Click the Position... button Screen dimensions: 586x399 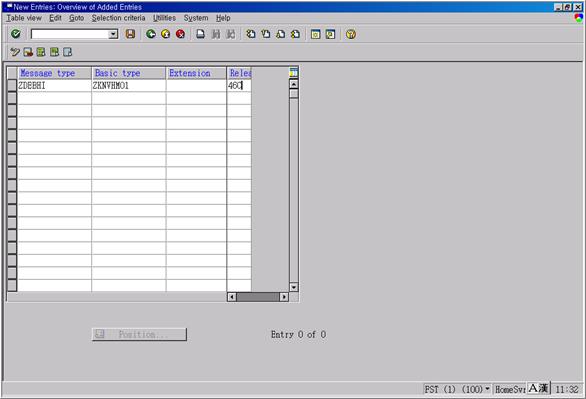[x=139, y=334]
